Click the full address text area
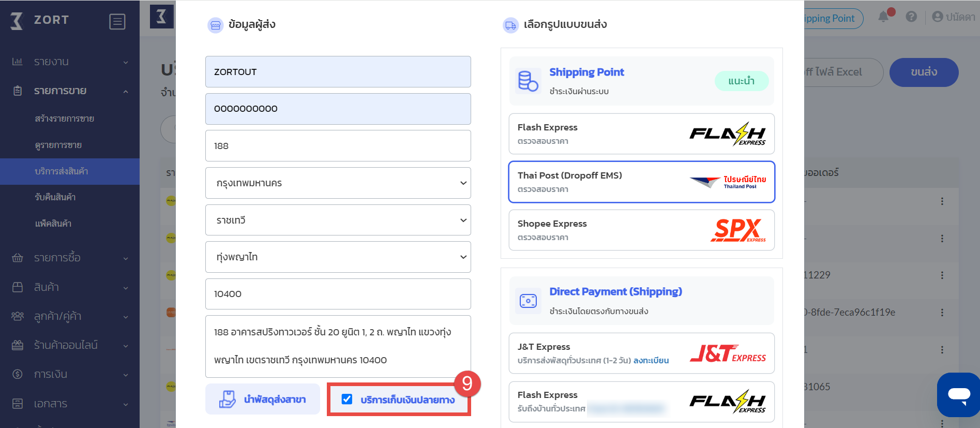The width and height of the screenshot is (980, 428). click(x=338, y=346)
